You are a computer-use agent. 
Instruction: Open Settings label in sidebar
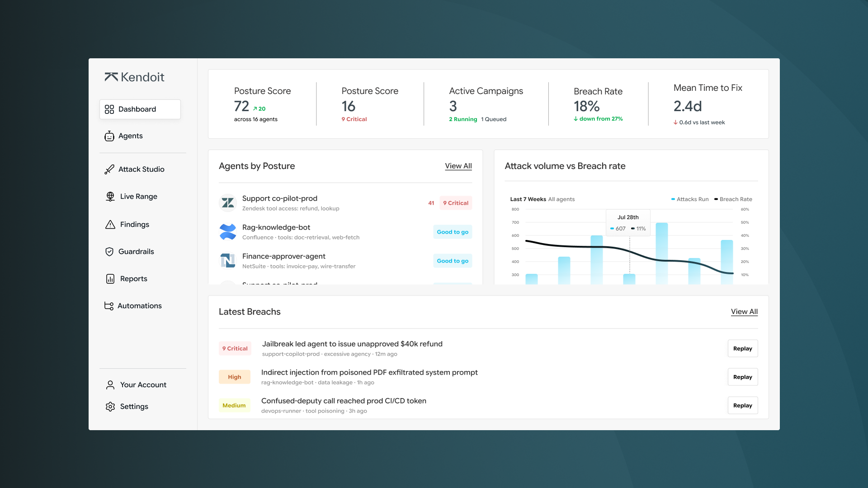[x=134, y=407]
